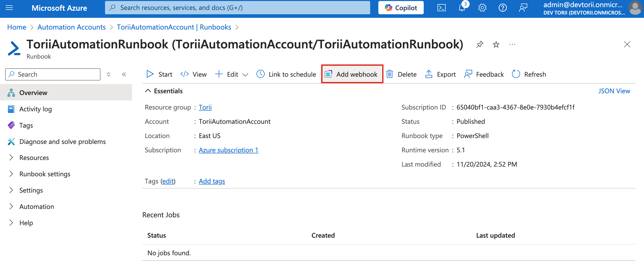
Task: View the runbook code
Action: [x=194, y=74]
